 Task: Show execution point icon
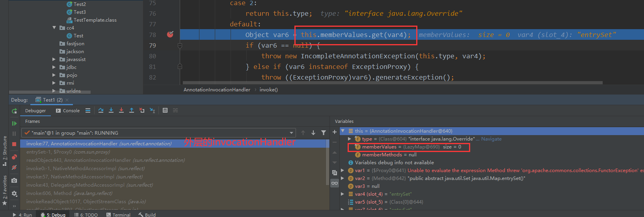tap(88, 111)
